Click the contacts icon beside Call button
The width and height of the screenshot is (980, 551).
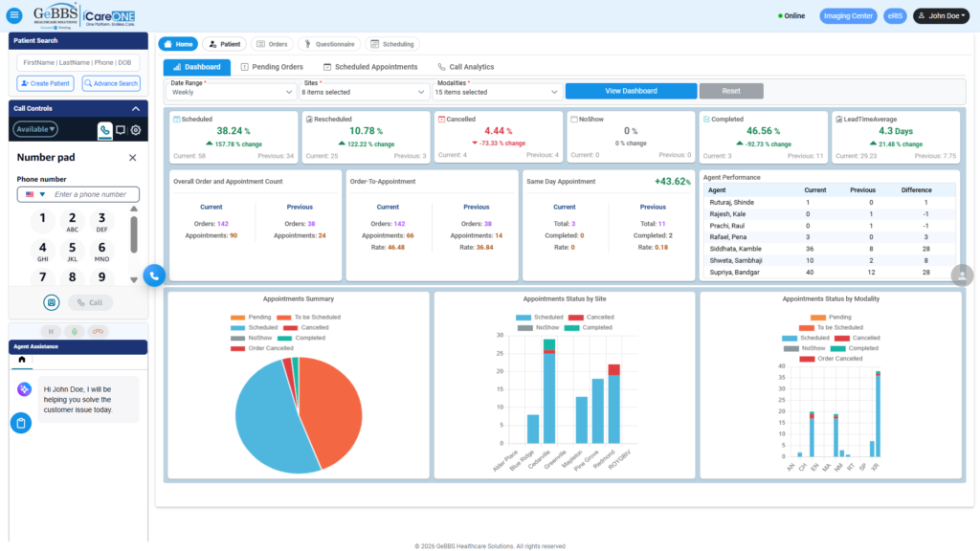tap(51, 302)
